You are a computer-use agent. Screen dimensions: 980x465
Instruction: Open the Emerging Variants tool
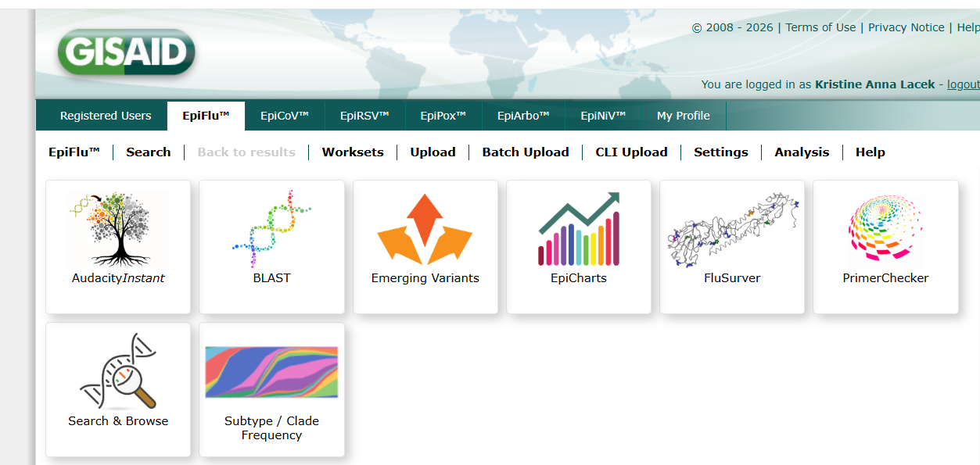coord(425,247)
